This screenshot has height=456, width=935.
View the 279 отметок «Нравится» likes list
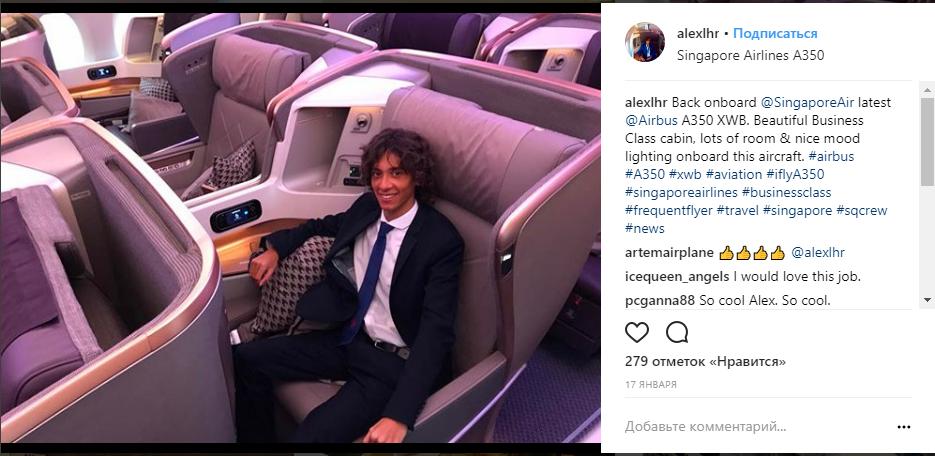pos(705,362)
